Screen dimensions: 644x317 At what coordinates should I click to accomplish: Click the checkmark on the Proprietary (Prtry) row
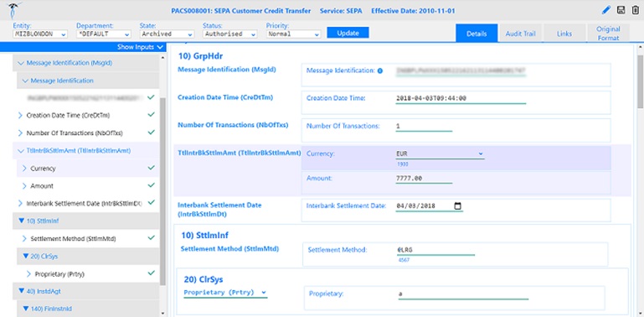151,273
